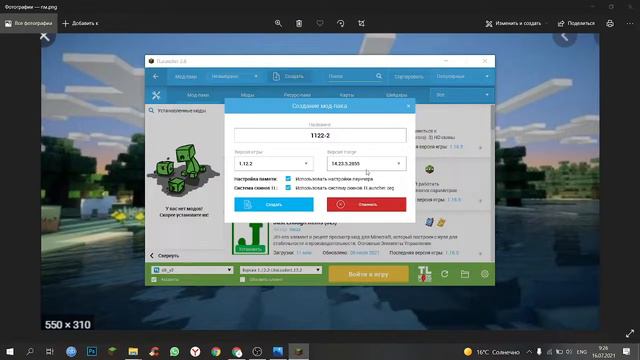Show hidden tray icons chevron

tap(529, 351)
